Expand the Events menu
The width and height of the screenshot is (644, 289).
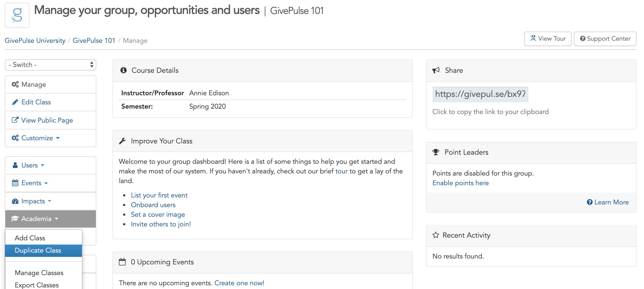[x=51, y=183]
